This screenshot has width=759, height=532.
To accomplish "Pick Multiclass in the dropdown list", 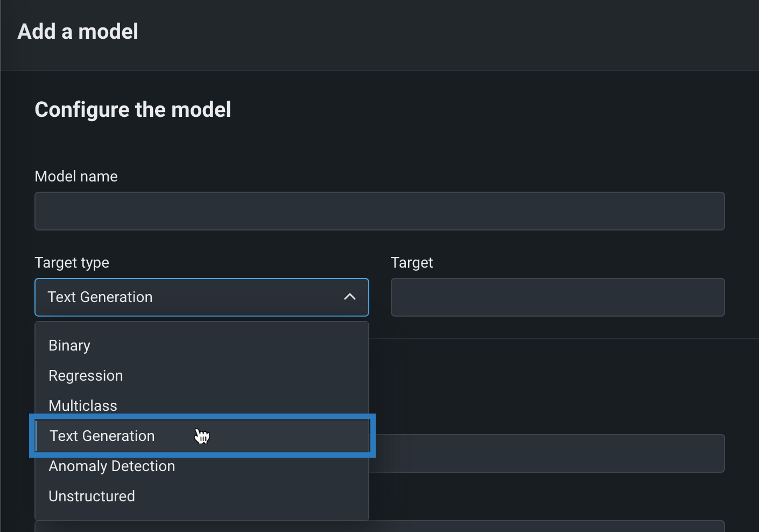I will (x=83, y=406).
